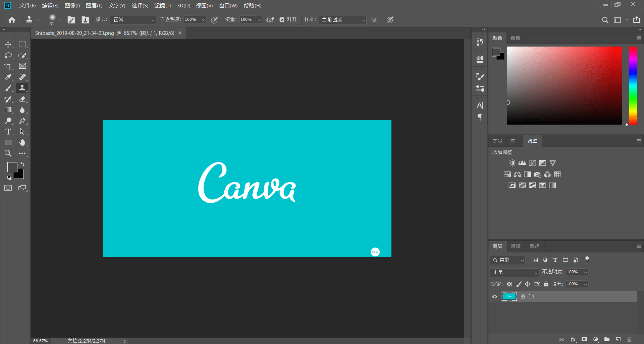Screen dimensions: 644x344
Task: Open the 模式 blend mode dropdown
Action: coord(133,20)
